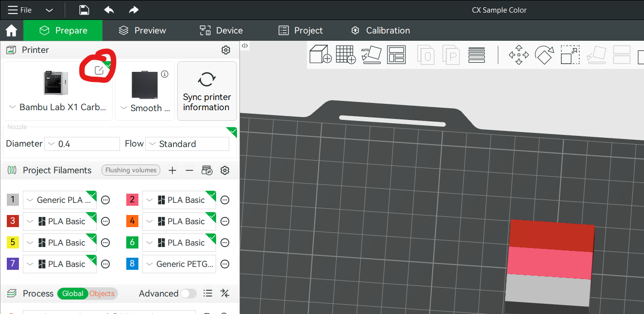Click the yellow filament 5 color swatch
The image size is (644, 314).
13,242
